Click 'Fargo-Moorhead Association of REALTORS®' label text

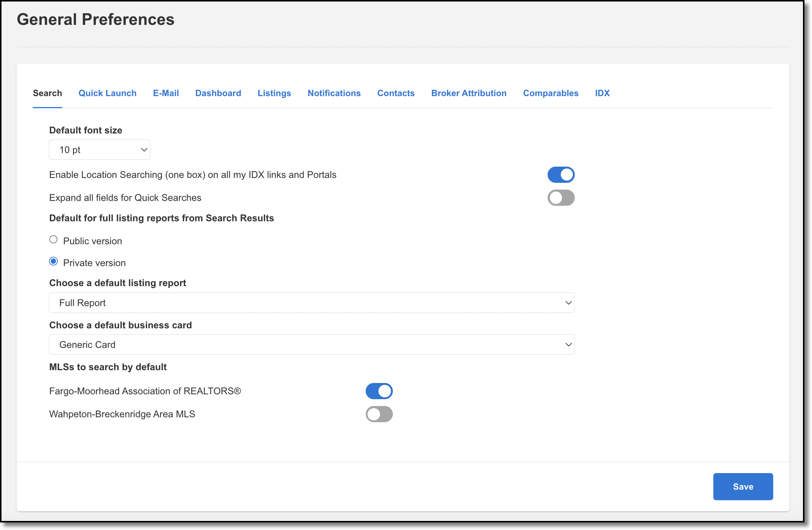point(145,391)
